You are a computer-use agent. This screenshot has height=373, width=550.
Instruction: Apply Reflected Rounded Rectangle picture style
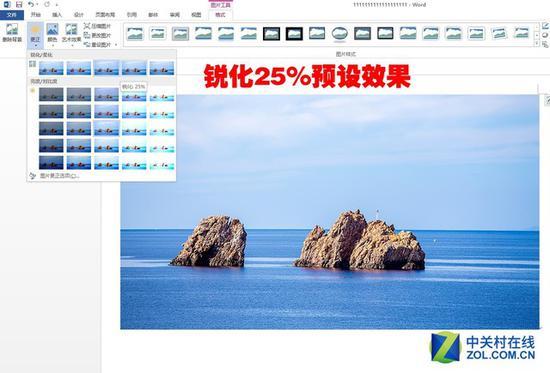[x=226, y=34]
